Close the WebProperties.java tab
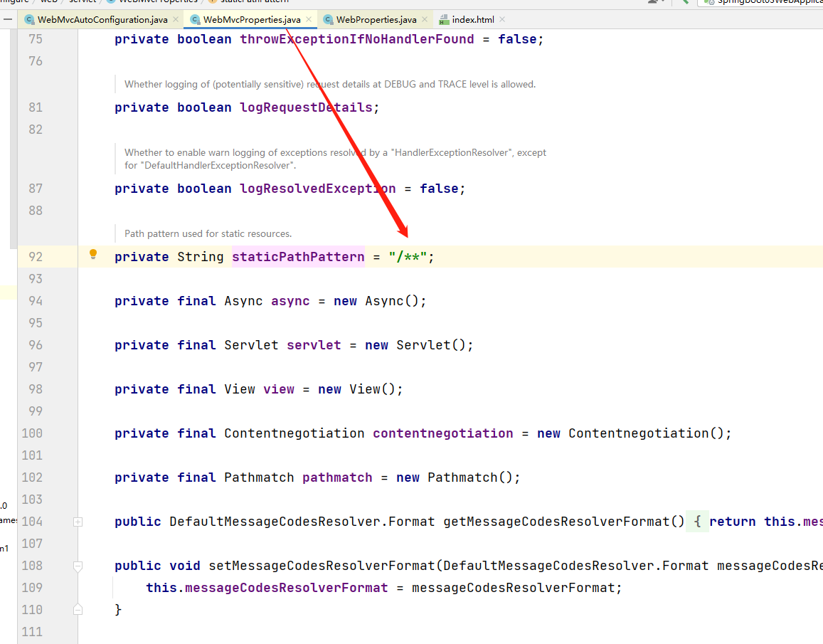823x644 pixels. click(x=425, y=19)
